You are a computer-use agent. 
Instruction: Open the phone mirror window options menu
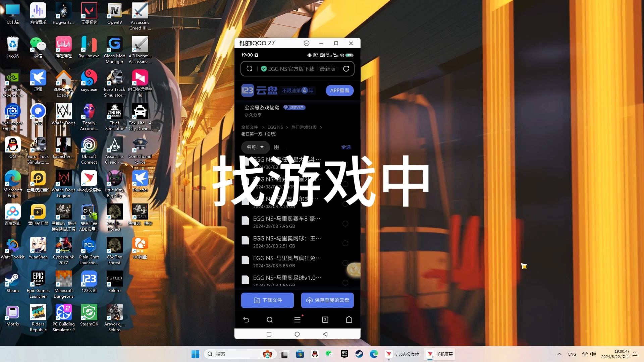point(306,43)
